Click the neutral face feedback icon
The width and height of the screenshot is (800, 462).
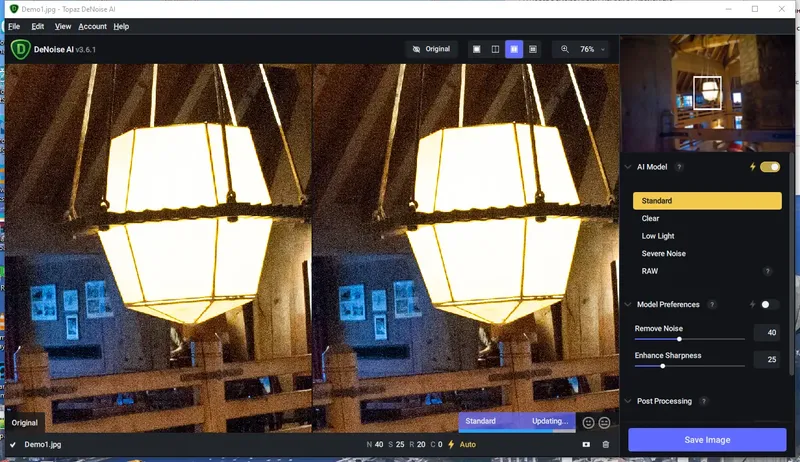tap(605, 423)
